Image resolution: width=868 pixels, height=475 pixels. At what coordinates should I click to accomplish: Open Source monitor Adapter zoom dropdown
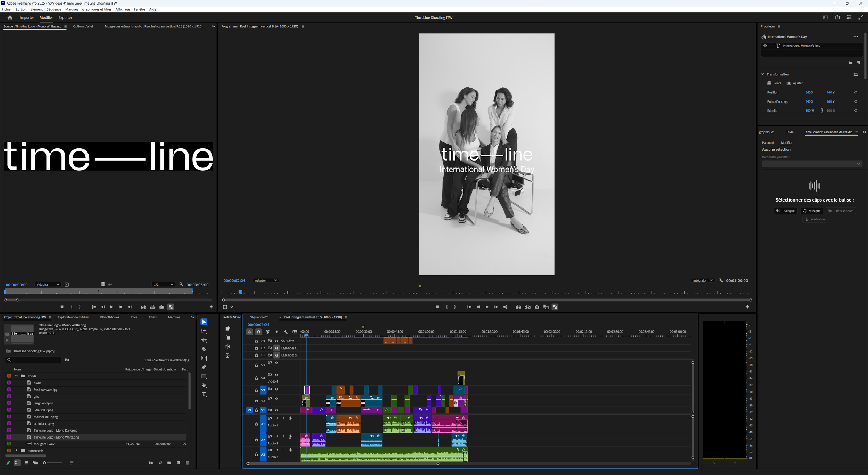(x=48, y=285)
